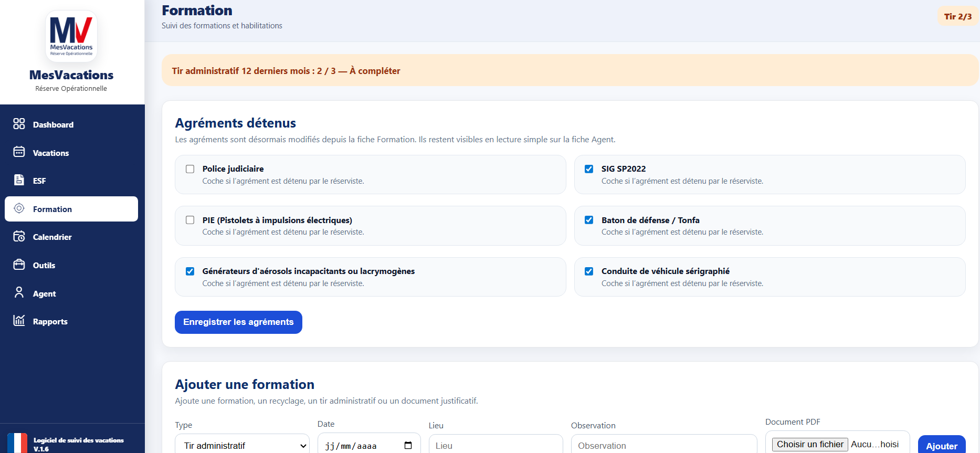Click the MesVacations logo
The image size is (980, 453).
71,36
